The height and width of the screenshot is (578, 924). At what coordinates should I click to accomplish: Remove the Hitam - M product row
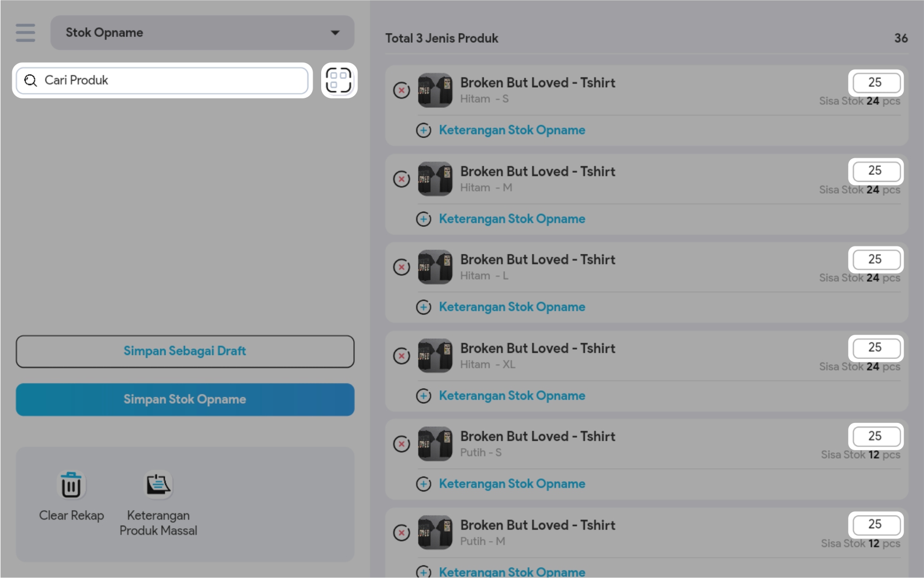[x=401, y=179]
